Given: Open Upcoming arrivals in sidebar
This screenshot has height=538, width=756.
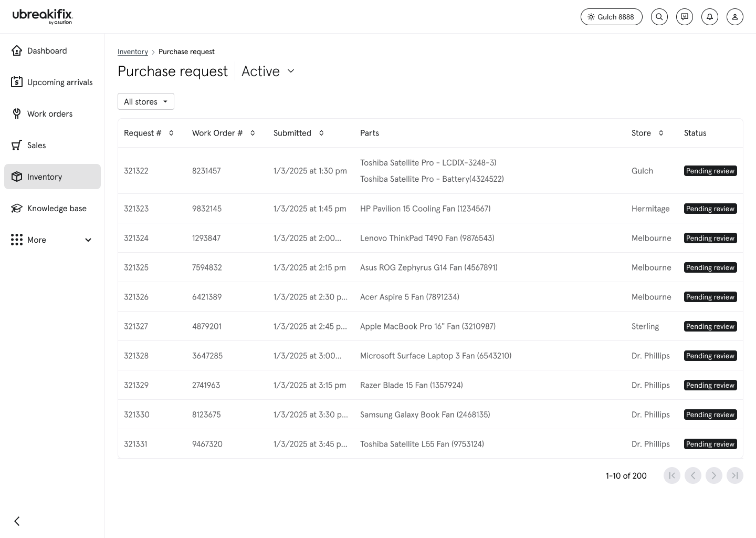Looking at the screenshot, I should click(x=52, y=82).
